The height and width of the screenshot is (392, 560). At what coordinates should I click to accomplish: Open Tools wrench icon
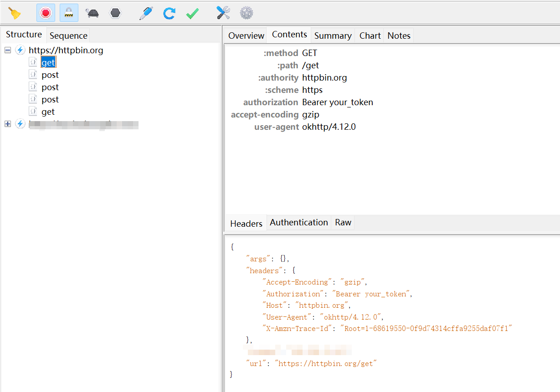point(223,13)
